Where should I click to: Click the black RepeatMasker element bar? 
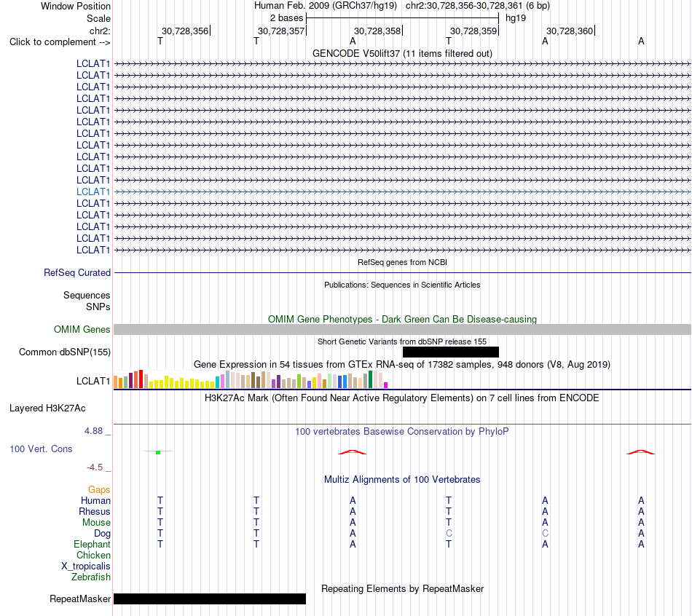point(210,599)
